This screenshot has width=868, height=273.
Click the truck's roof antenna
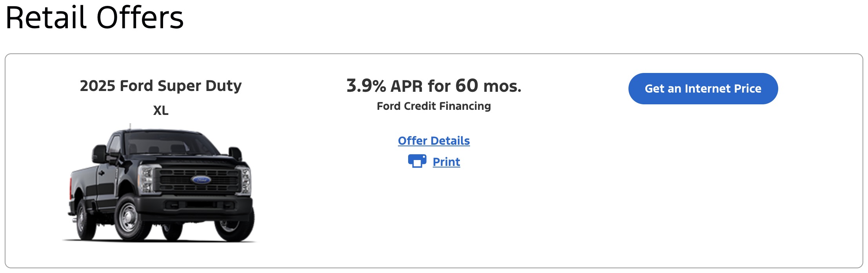tap(130, 126)
